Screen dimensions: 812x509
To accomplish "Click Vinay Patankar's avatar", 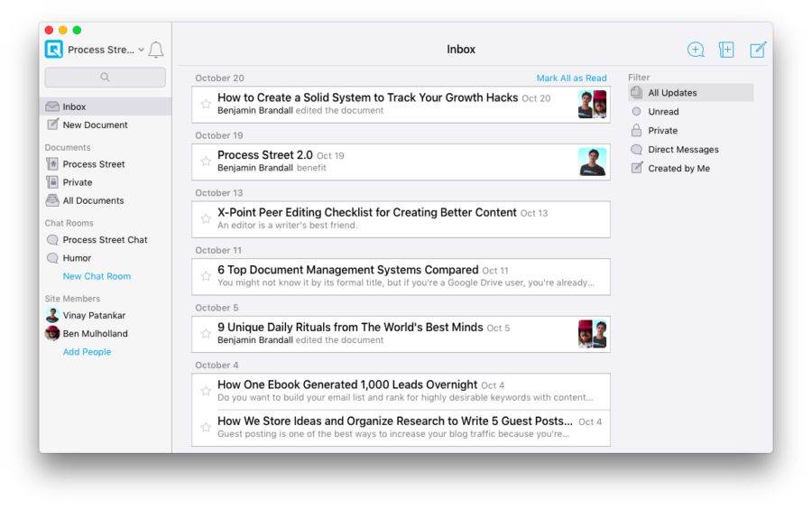I will [52, 315].
